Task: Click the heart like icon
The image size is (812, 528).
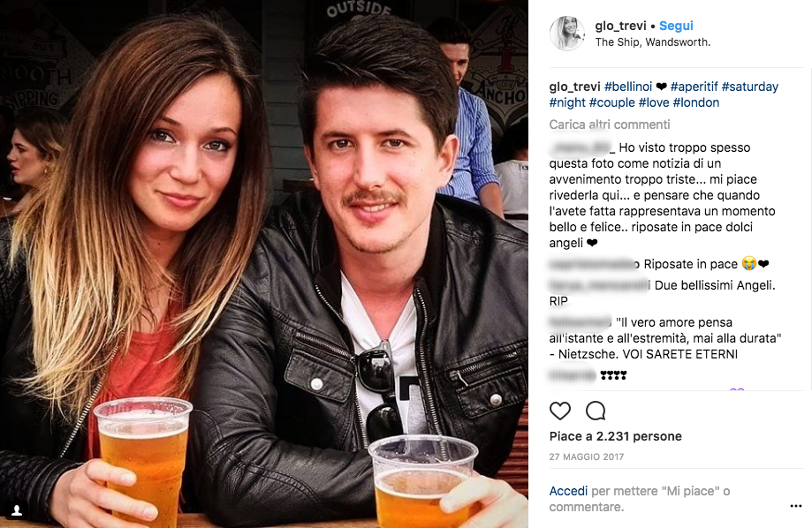Action: pos(560,411)
